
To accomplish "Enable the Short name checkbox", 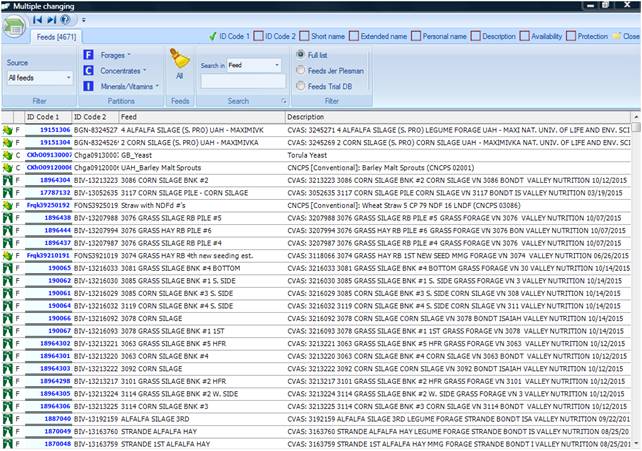I will 304,36.
